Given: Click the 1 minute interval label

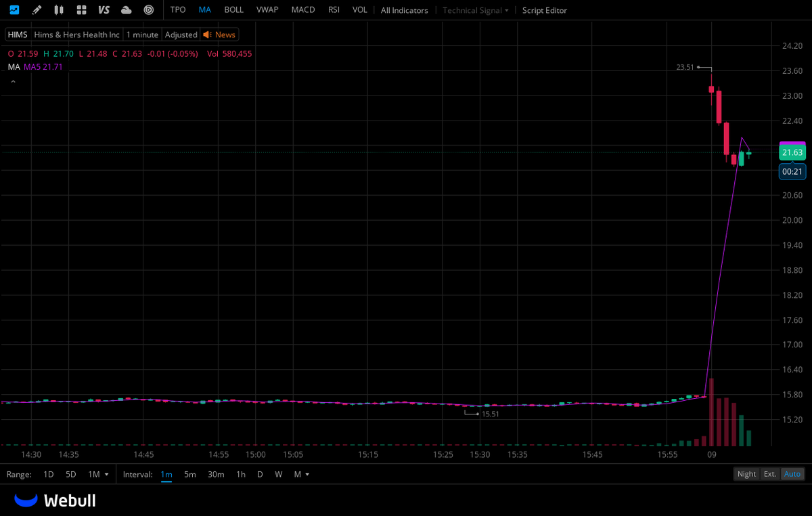Looking at the screenshot, I should pos(142,35).
